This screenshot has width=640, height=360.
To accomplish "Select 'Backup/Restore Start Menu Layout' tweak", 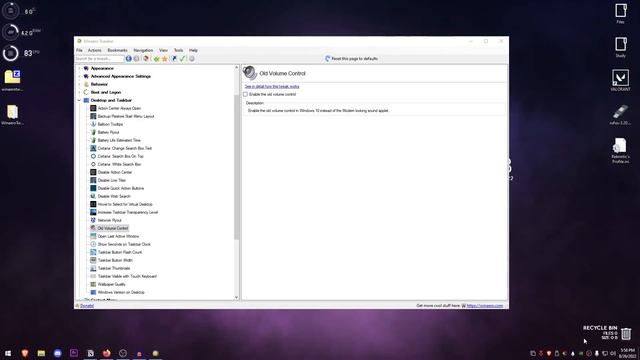I will 126,116.
